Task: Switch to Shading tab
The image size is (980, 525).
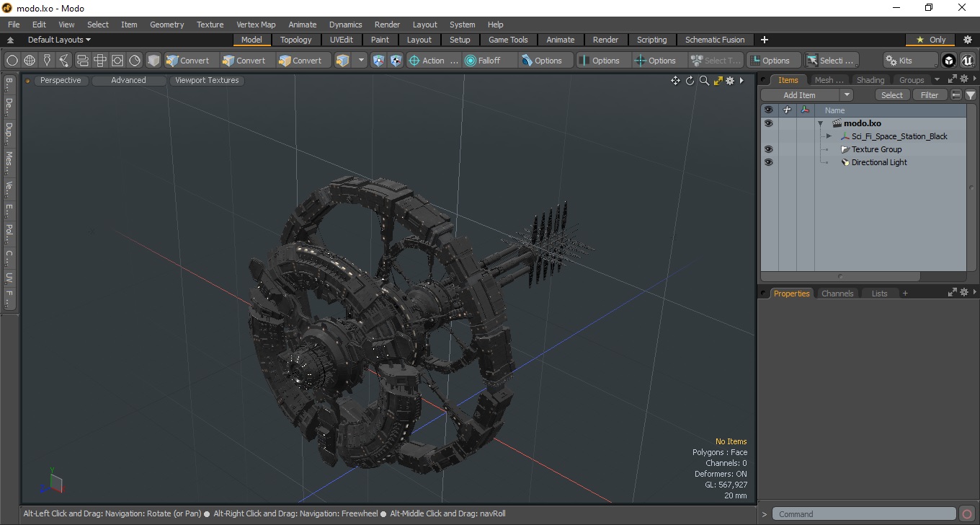Action: (870, 80)
